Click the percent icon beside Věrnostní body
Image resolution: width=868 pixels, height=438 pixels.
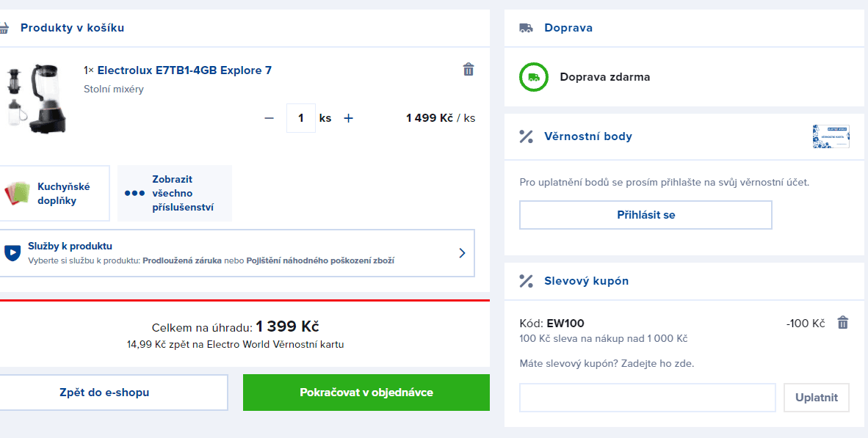[x=526, y=136]
